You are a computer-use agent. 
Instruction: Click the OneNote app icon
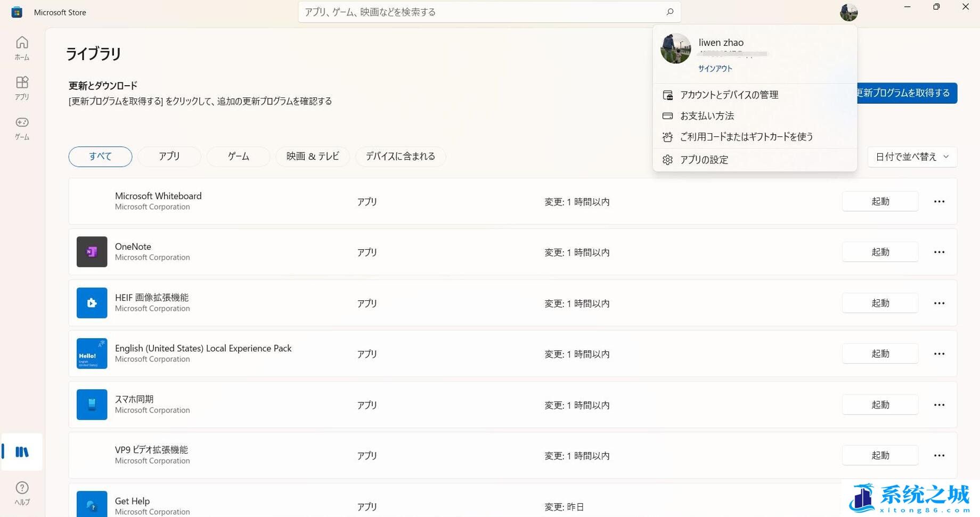point(92,251)
